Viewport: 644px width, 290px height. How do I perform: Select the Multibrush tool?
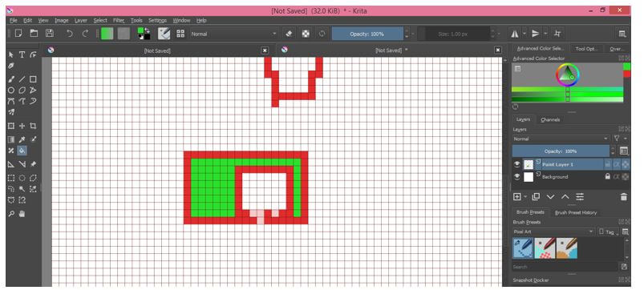pos(11,112)
